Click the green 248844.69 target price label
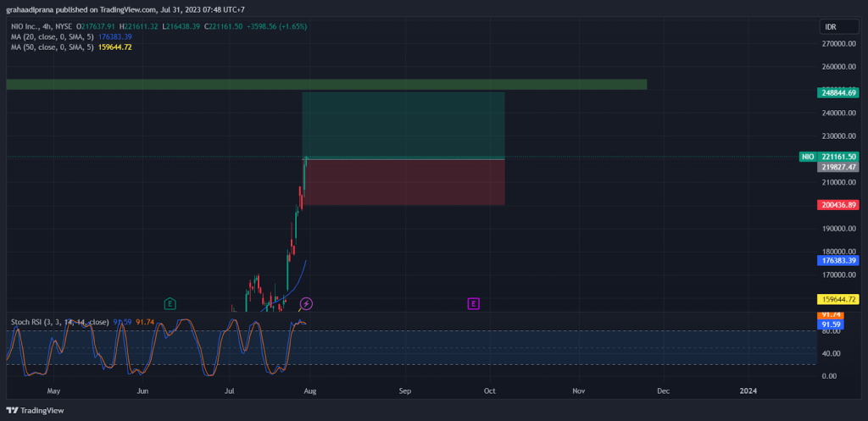 (837, 92)
